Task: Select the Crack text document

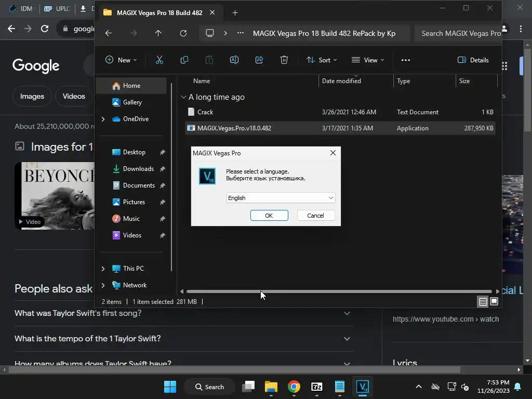Action: (x=340, y=112)
